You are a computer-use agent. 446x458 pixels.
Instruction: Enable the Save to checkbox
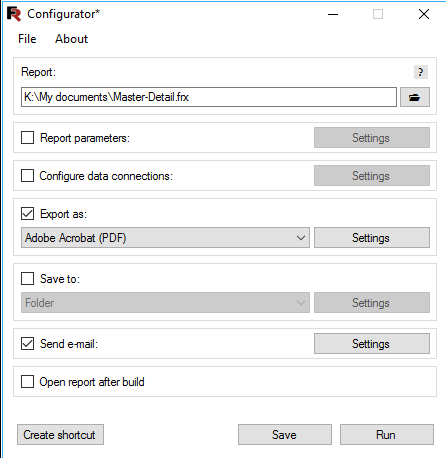[27, 279]
